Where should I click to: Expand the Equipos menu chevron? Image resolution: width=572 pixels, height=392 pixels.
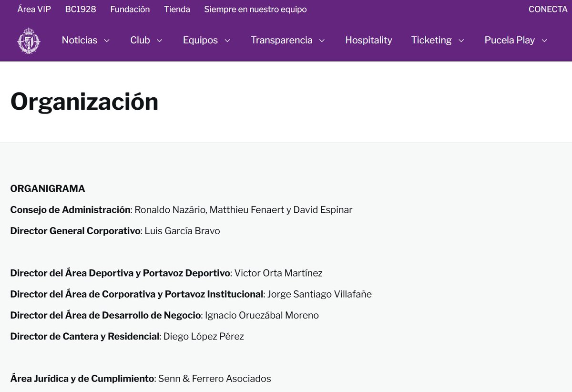(x=227, y=41)
